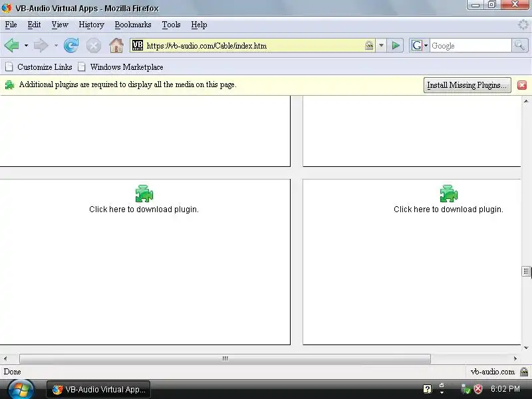532x399 pixels.
Task: Click the horizontal scrollbar thumb
Action: [225, 358]
